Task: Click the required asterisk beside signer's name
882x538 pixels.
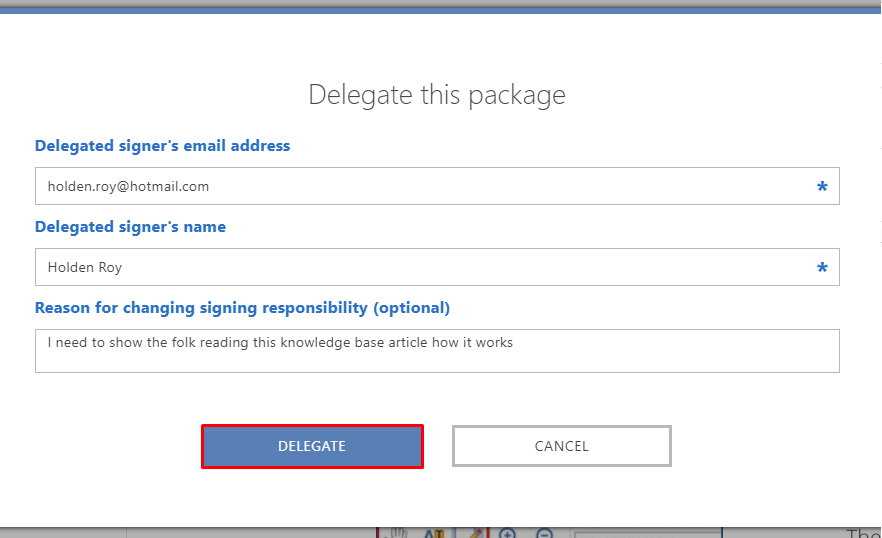Action: [822, 267]
